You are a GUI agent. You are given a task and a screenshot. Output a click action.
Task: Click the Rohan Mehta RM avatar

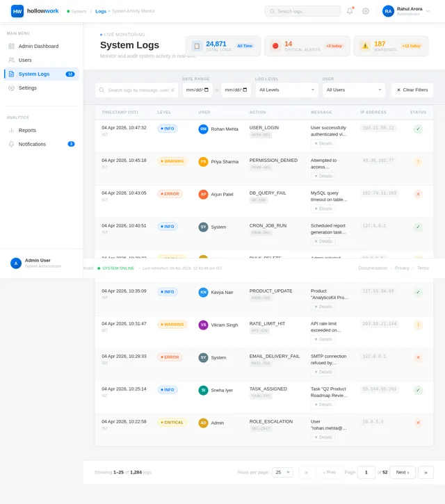pyautogui.click(x=203, y=129)
